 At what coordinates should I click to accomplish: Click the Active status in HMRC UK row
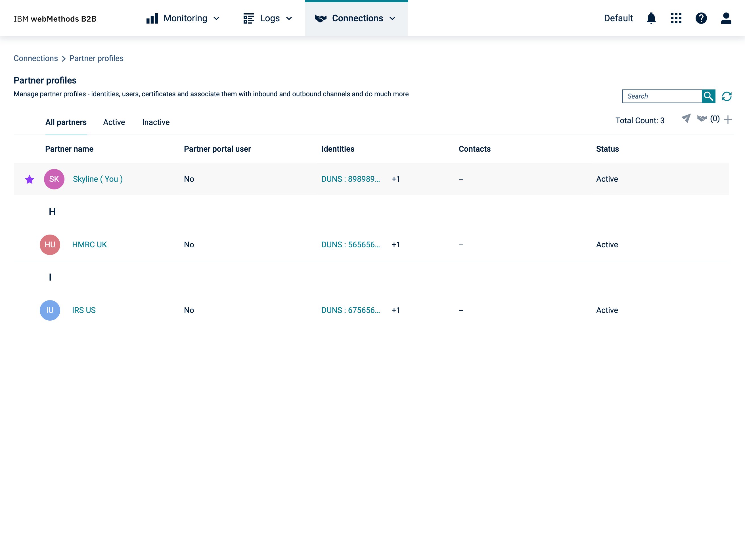pyautogui.click(x=607, y=245)
